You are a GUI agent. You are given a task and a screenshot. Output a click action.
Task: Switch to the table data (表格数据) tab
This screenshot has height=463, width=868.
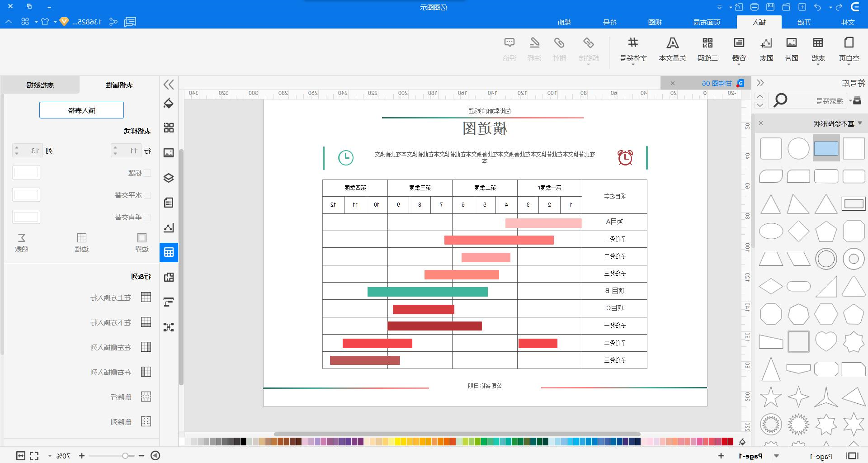click(40, 85)
